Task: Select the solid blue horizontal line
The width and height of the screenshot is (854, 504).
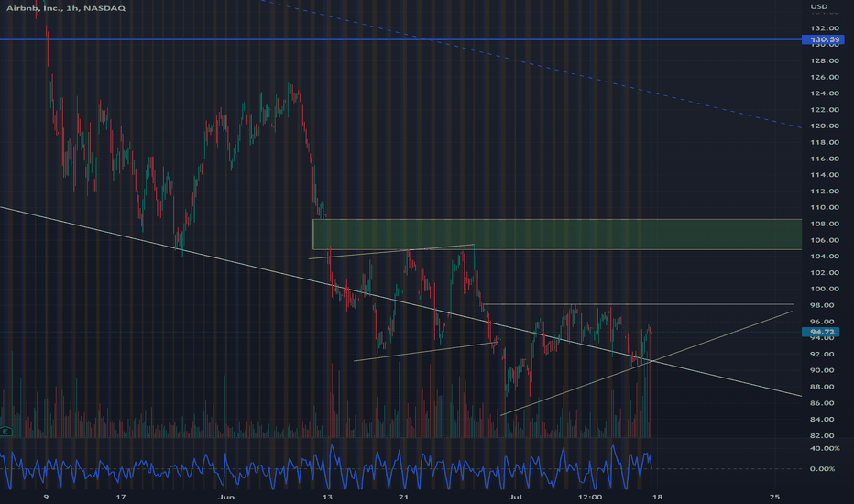Action: pyautogui.click(x=400, y=39)
